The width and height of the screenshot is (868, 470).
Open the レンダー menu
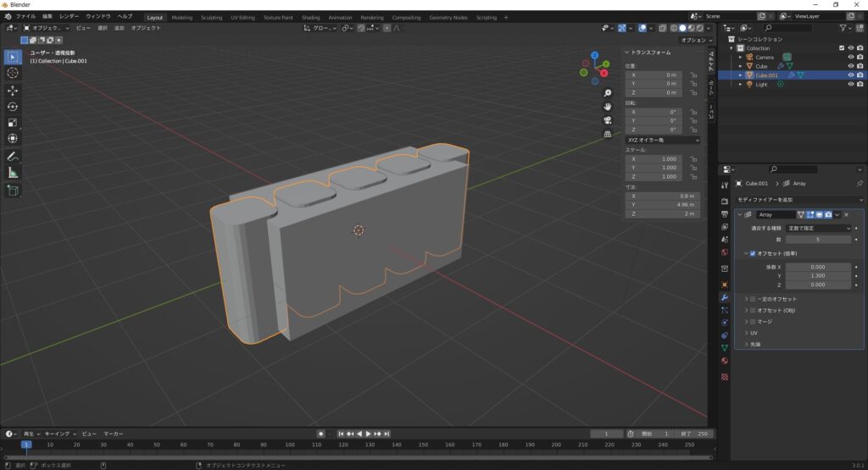pos(69,17)
